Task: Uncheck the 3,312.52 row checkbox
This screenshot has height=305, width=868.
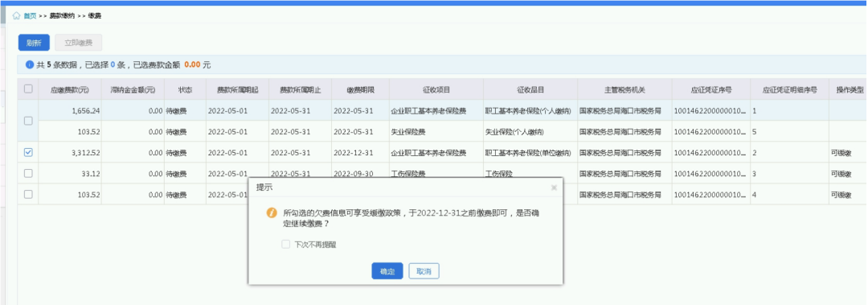Action: (28, 153)
